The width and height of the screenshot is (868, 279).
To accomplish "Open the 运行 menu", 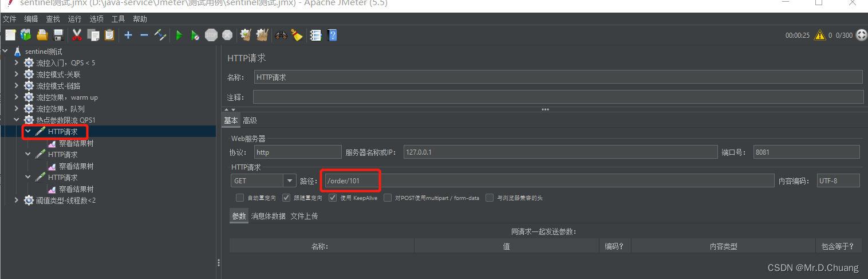I will pos(74,19).
